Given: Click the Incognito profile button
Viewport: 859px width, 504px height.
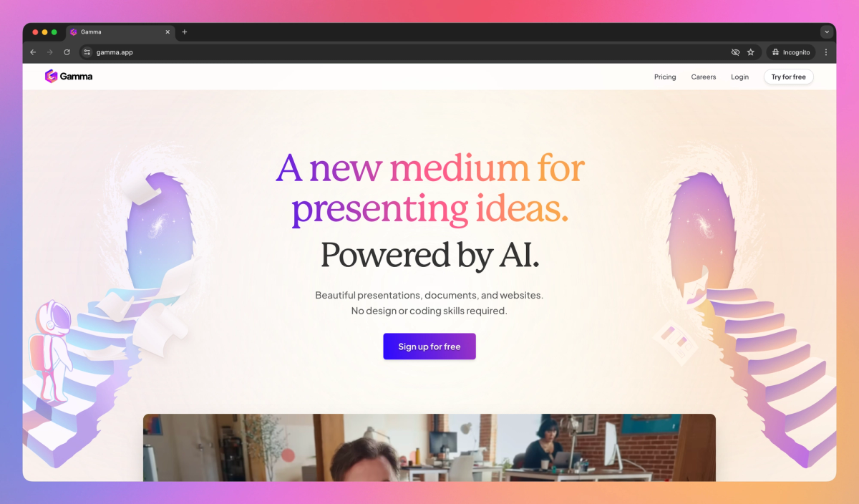Looking at the screenshot, I should [791, 52].
